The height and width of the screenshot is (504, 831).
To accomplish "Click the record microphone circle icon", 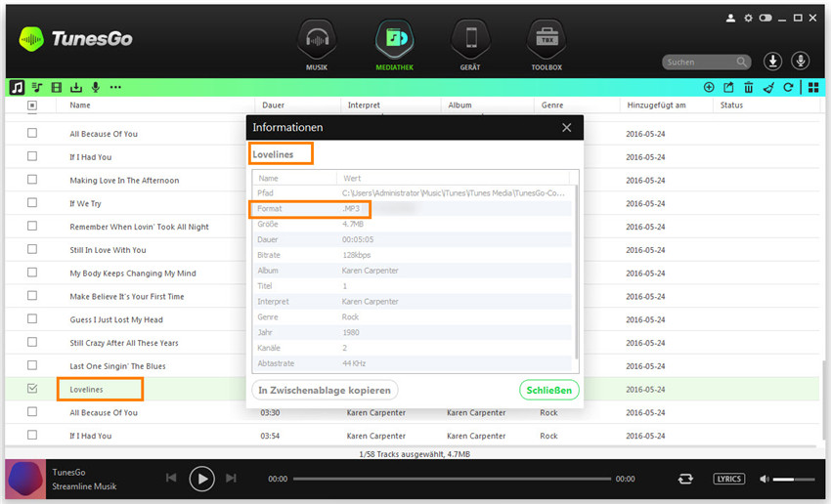I will point(801,62).
